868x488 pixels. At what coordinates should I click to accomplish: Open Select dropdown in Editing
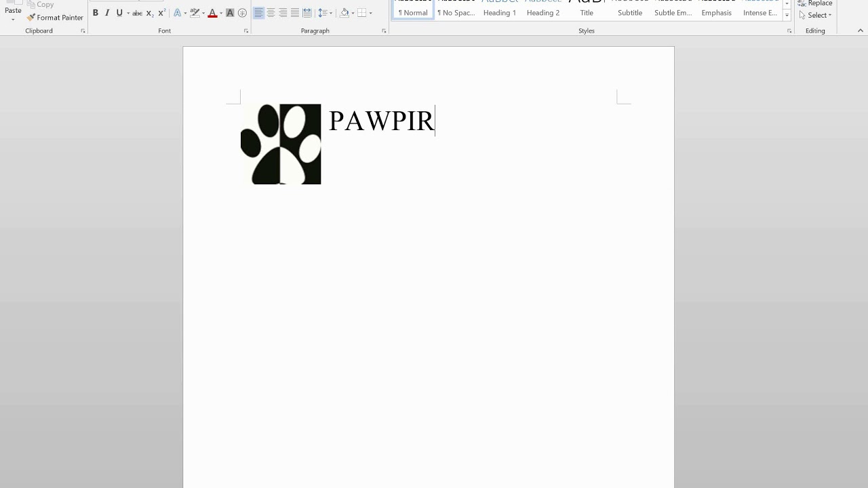point(814,15)
